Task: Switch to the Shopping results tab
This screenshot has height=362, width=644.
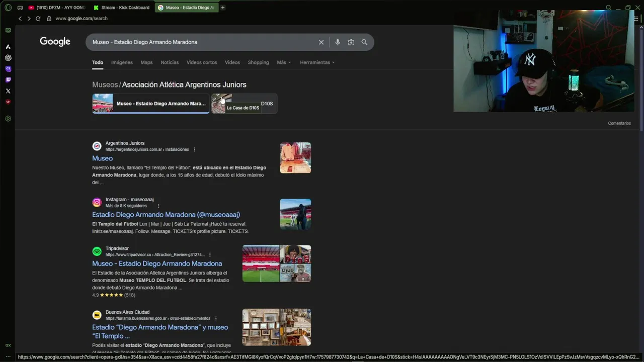Action: [x=258, y=62]
